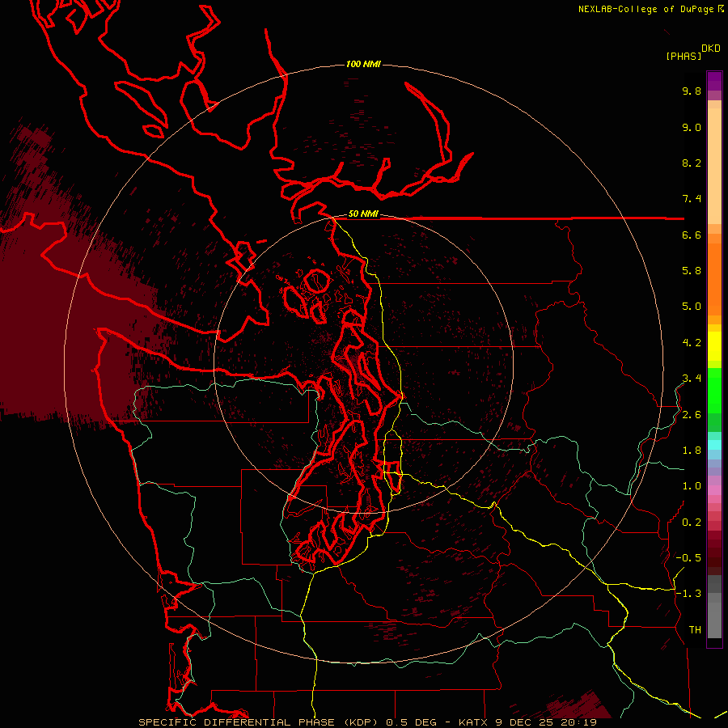Click the 9.0 legend value
Viewport: 728px width, 728px height.
tap(692, 127)
